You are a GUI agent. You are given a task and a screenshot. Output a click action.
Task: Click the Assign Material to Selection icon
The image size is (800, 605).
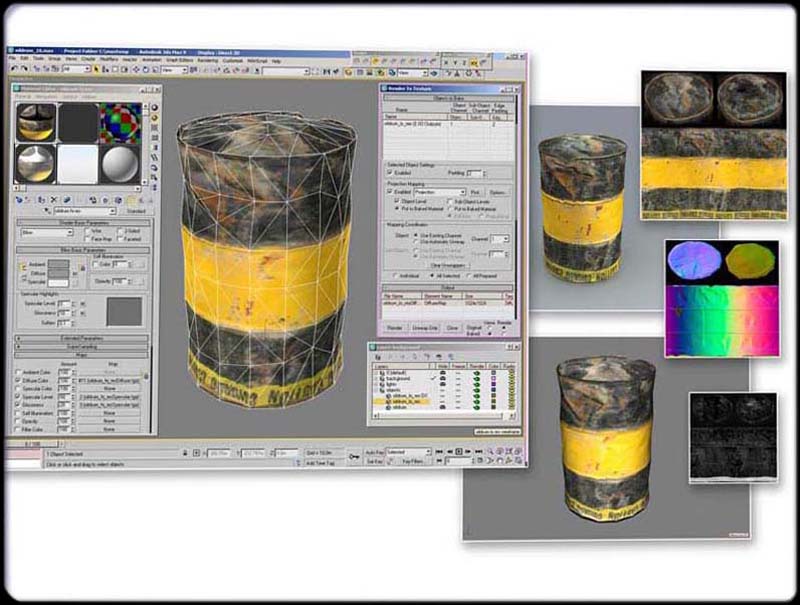point(43,198)
